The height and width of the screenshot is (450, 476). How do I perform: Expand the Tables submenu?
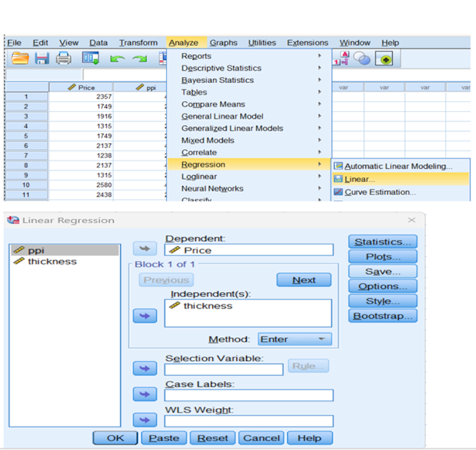(249, 92)
